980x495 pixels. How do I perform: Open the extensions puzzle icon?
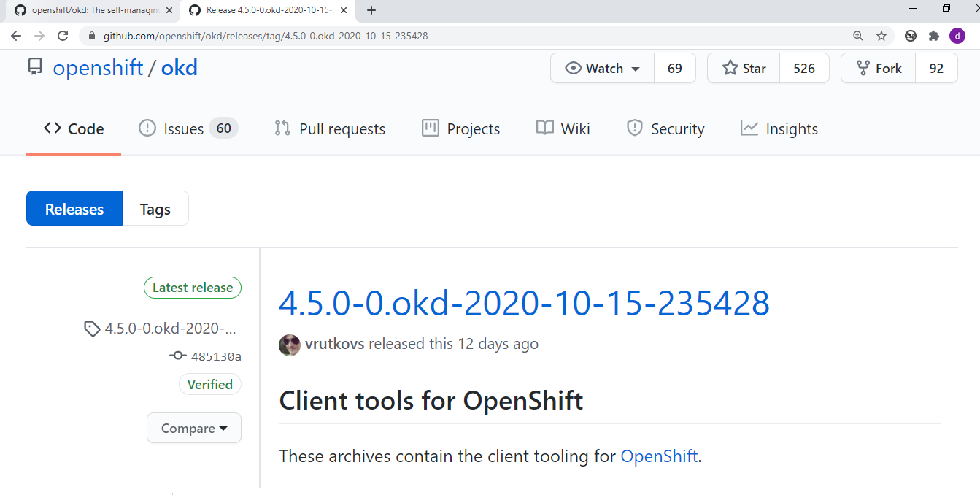[933, 36]
